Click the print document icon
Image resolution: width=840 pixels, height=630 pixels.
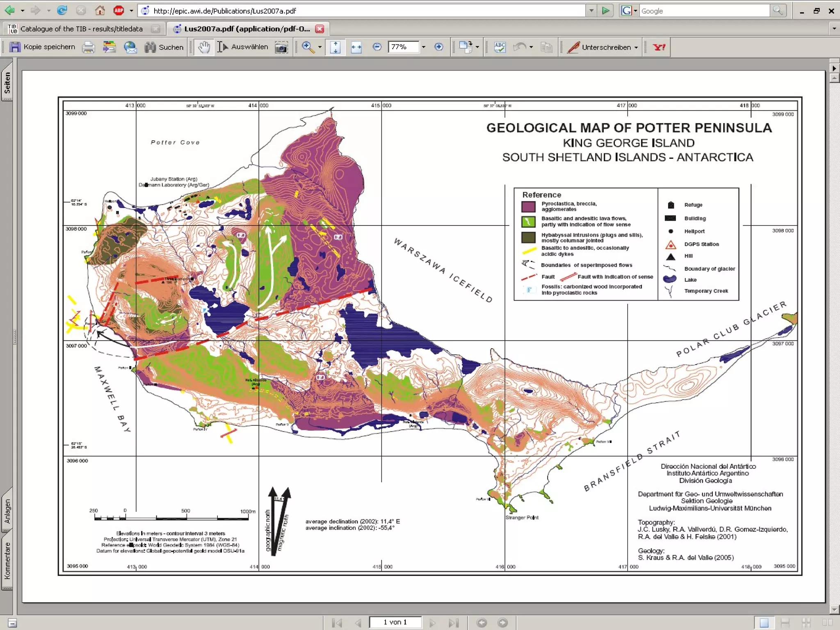(x=88, y=47)
